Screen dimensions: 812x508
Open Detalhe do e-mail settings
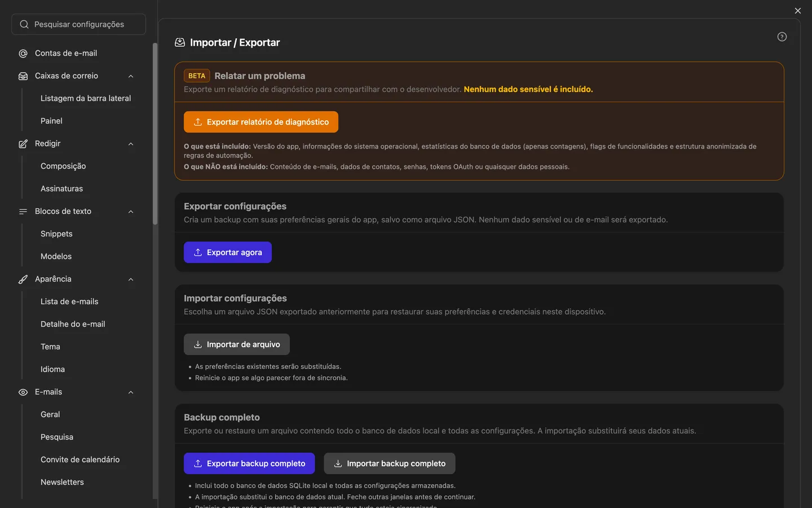coord(73,324)
